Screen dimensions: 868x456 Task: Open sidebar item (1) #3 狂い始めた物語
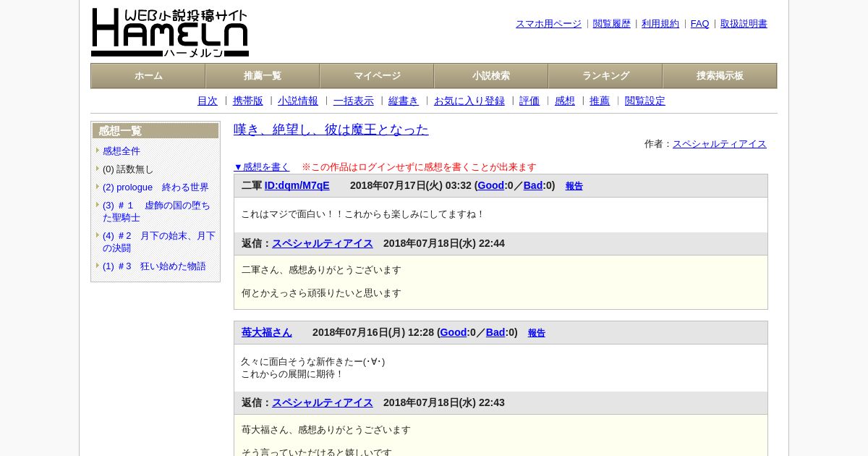pyautogui.click(x=154, y=266)
